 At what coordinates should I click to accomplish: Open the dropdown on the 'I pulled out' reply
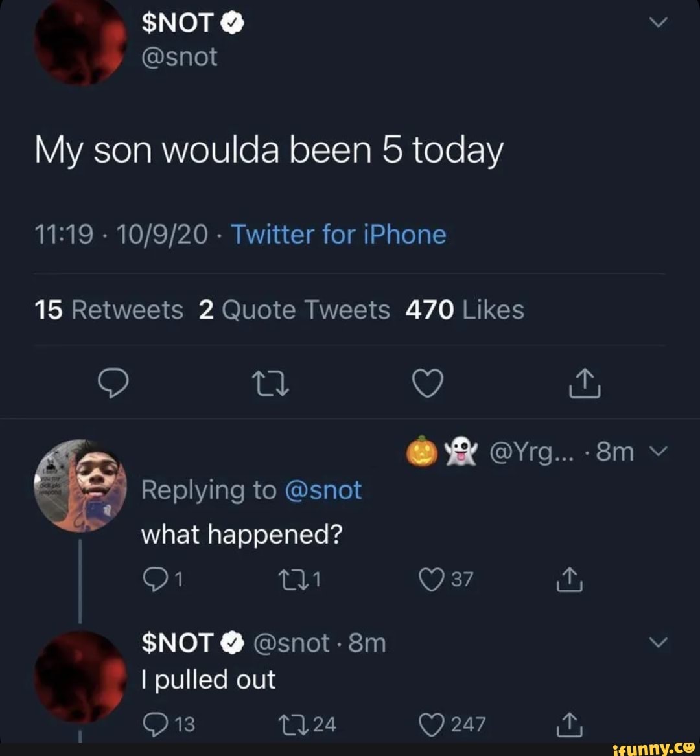coord(659,641)
